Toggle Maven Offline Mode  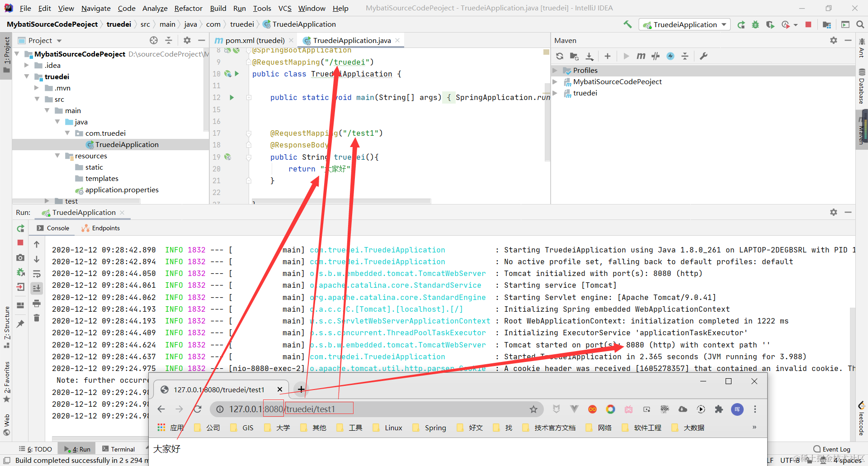coord(656,56)
